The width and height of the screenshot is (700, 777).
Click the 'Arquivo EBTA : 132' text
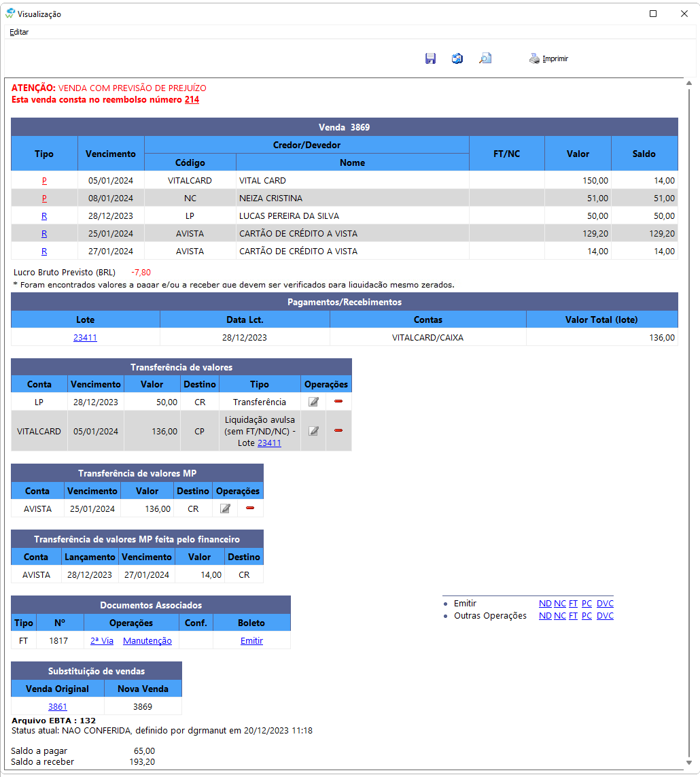click(x=54, y=721)
